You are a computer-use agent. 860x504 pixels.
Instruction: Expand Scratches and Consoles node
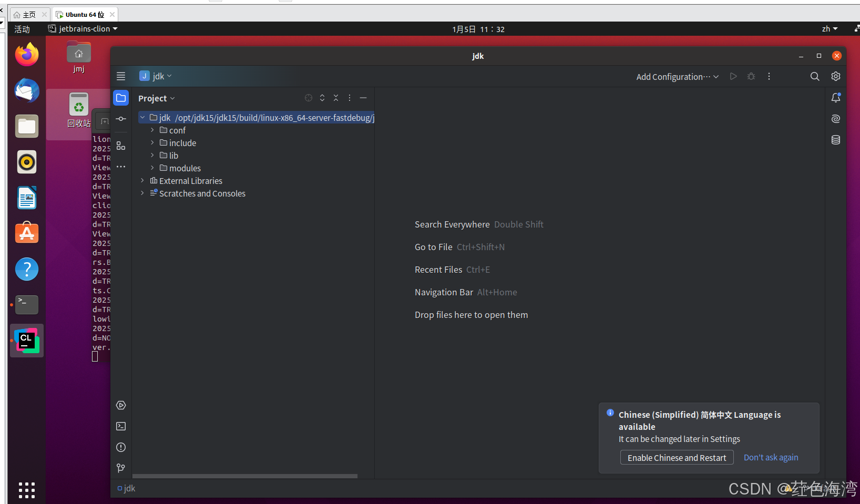pos(142,193)
